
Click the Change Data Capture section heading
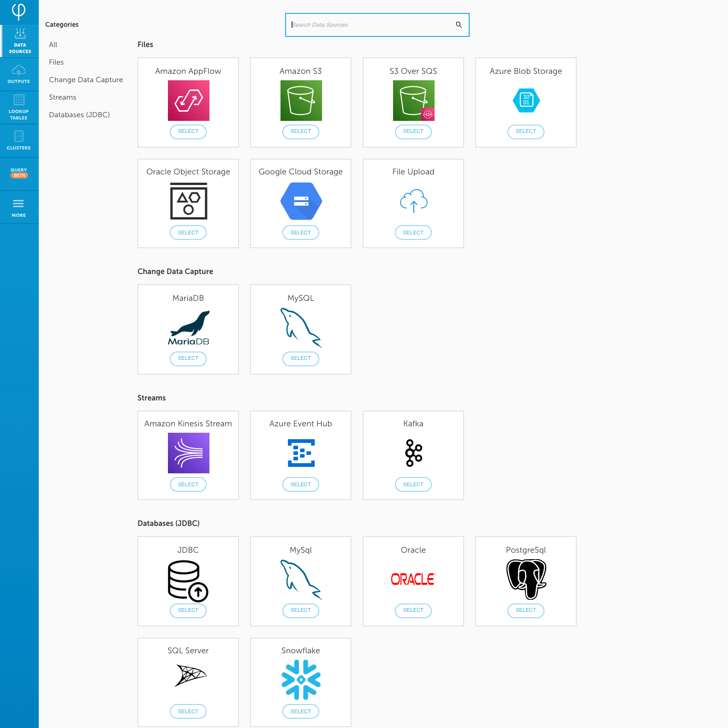point(175,272)
